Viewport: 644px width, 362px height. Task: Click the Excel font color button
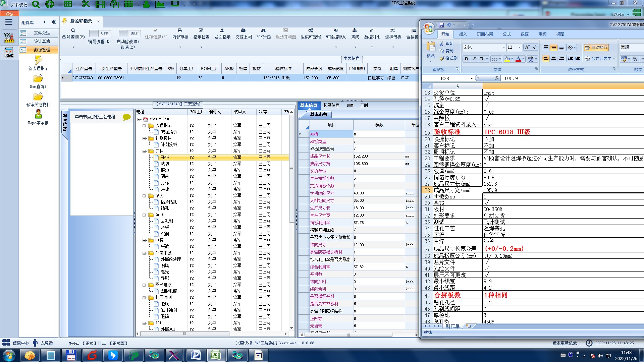518,59
